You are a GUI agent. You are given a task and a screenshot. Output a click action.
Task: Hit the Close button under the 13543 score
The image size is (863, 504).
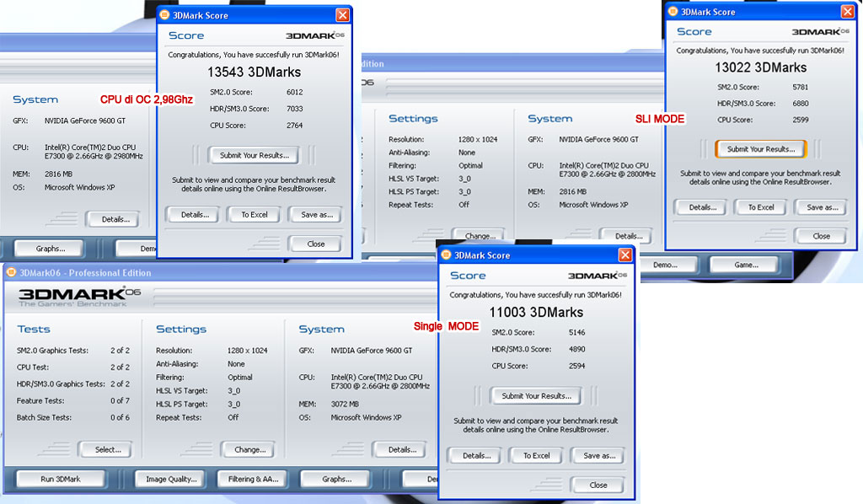point(316,244)
